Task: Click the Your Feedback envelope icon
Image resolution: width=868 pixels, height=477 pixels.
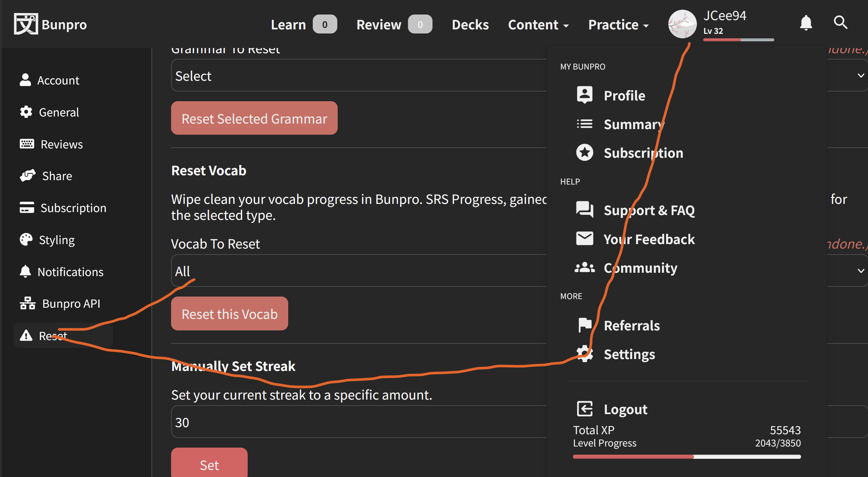Action: point(585,238)
